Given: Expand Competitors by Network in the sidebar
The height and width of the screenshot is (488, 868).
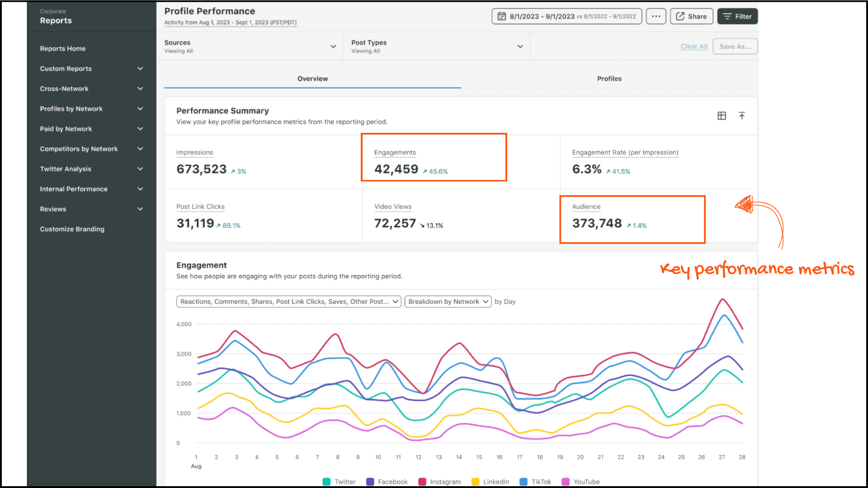Looking at the screenshot, I should click(x=91, y=149).
